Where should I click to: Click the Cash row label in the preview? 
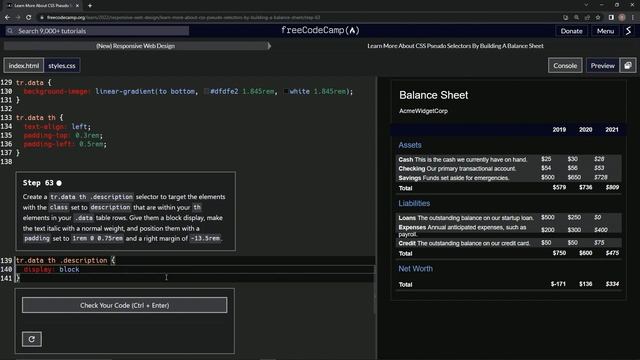pyautogui.click(x=406, y=160)
